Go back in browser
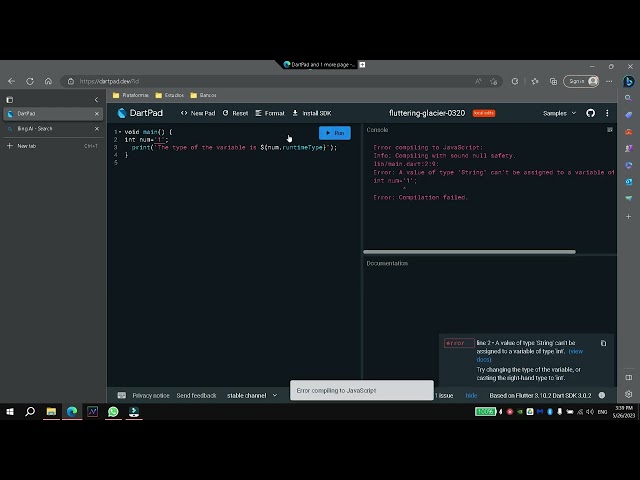This screenshot has height=480, width=640. (x=11, y=81)
